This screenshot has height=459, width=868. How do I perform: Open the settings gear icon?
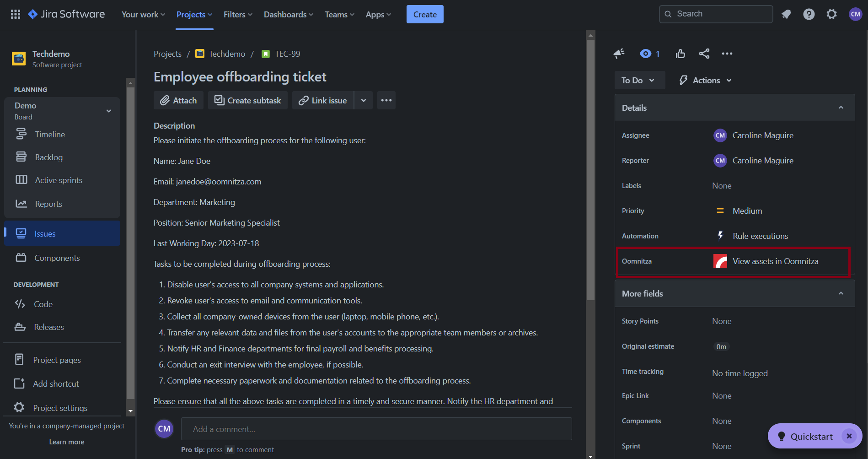(831, 14)
